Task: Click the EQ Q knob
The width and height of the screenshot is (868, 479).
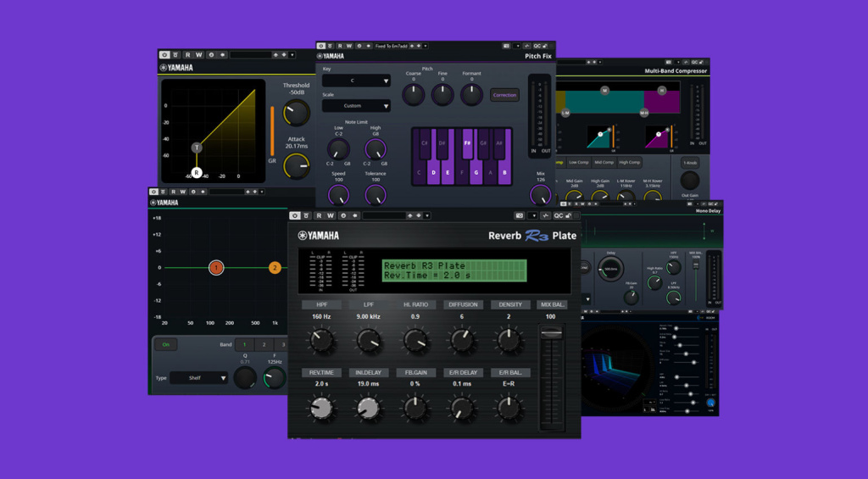Action: pyautogui.click(x=245, y=378)
